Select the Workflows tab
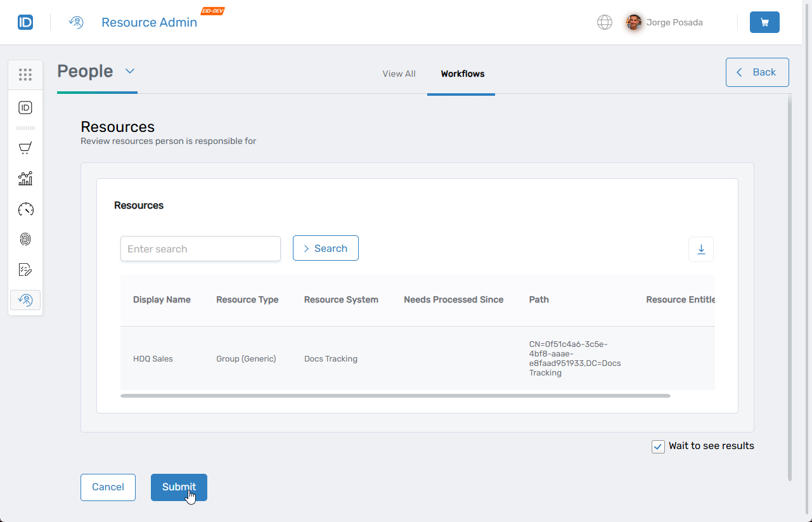 pyautogui.click(x=462, y=74)
